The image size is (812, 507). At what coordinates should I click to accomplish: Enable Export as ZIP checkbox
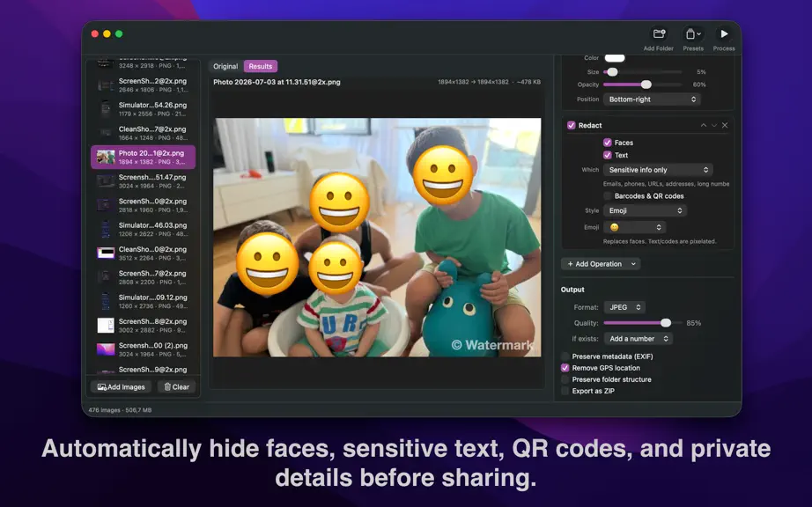(x=565, y=391)
